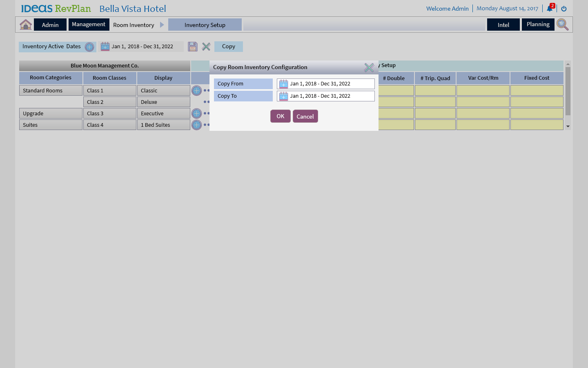Click plus icon in Standard Rooms row
The width and height of the screenshot is (588, 368).
coord(196,90)
